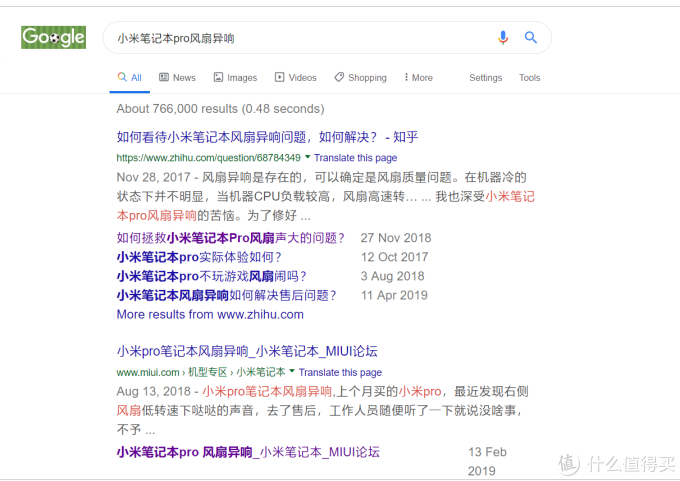Open 小米笔记本pro实际体验如何 link
680x481 pixels.
point(199,257)
